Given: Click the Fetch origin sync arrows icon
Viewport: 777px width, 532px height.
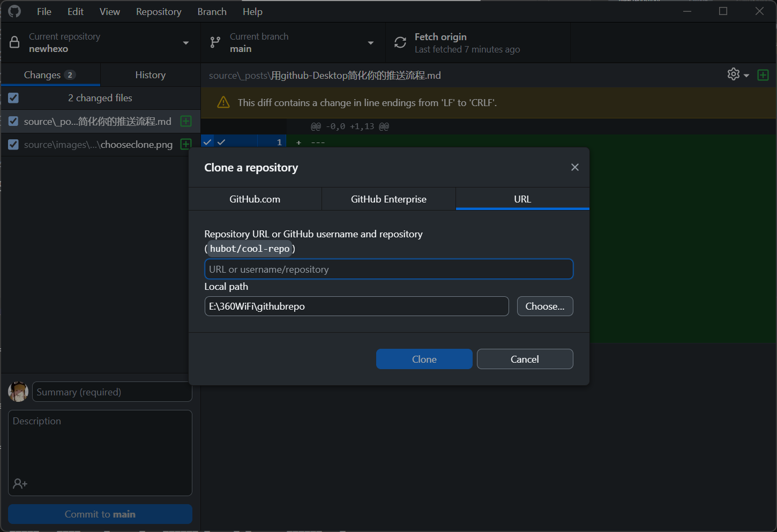Looking at the screenshot, I should (400, 42).
